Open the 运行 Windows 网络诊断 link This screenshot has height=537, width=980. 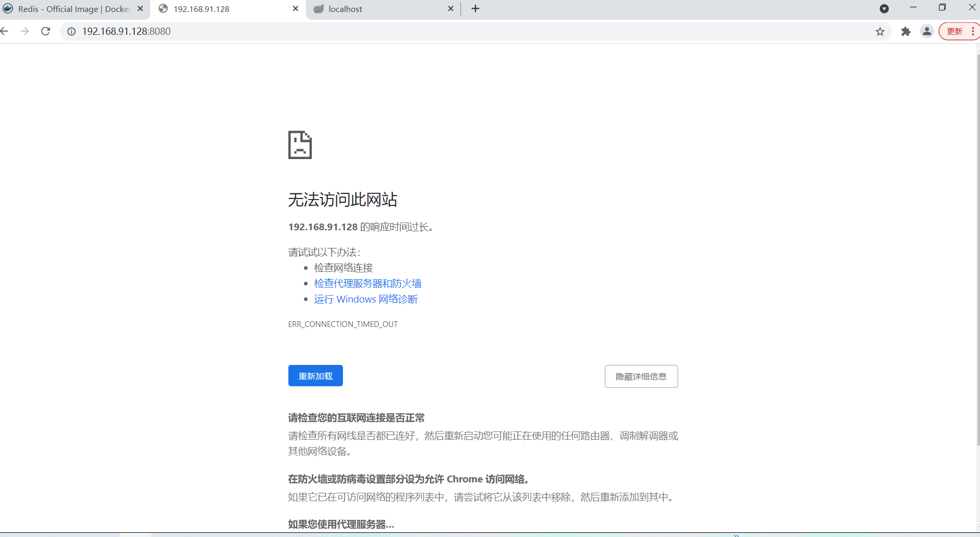coord(365,299)
